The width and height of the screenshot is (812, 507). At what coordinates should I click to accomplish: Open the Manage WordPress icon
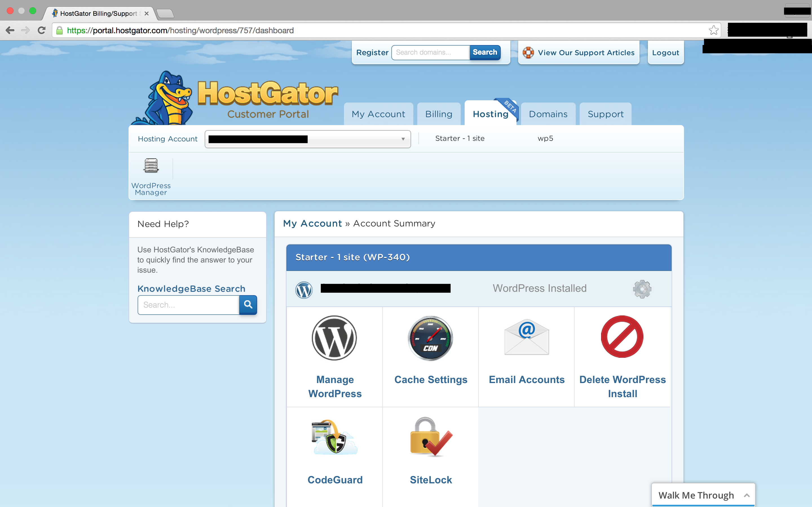click(x=334, y=338)
